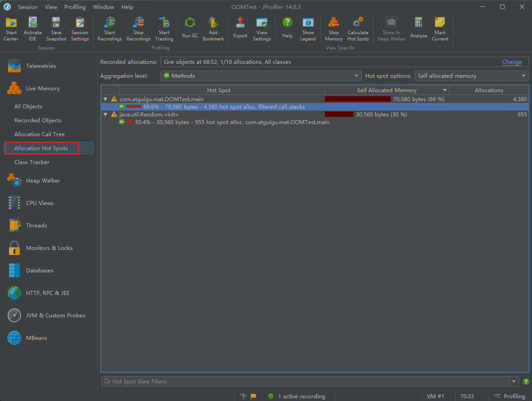Image resolution: width=532 pixels, height=401 pixels.
Task: Click Hot Spot View Filters field
Action: pyautogui.click(x=306, y=382)
